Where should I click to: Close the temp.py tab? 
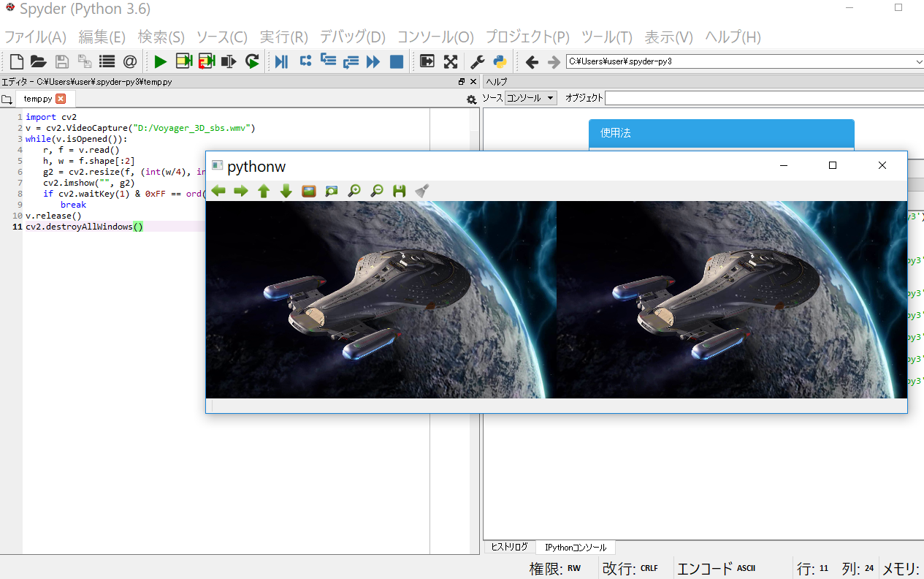[x=61, y=99]
